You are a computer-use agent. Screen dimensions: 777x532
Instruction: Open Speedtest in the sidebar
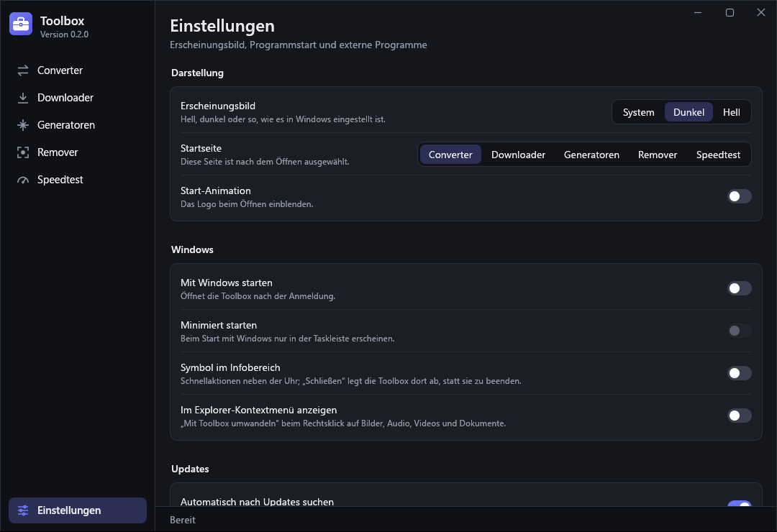pyautogui.click(x=60, y=180)
